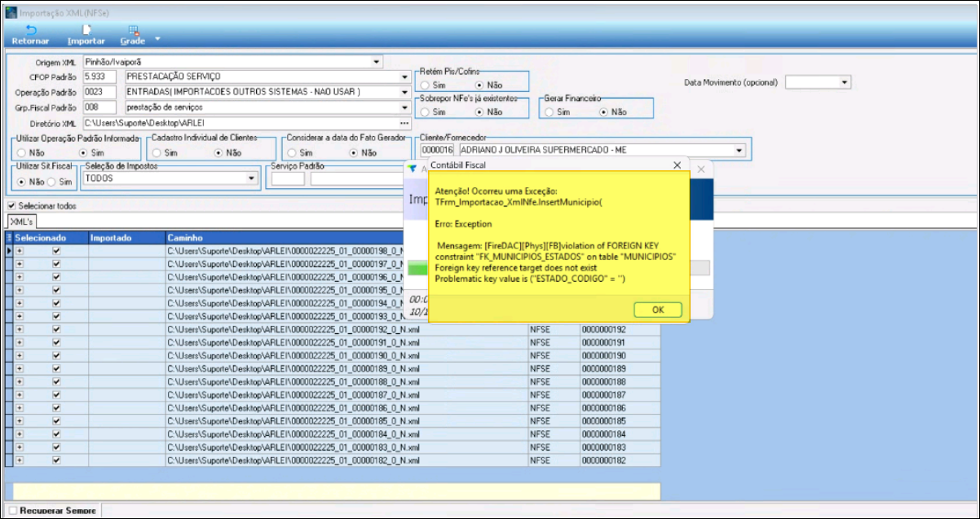Expand the first XML row plus icon
Screen dimensions: 980x519
tap(20, 252)
